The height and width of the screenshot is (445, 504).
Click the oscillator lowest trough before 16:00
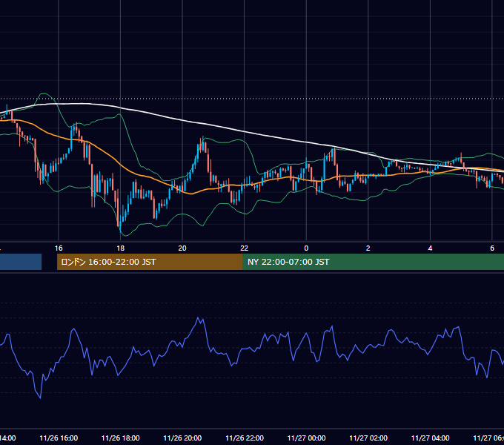pos(41,398)
